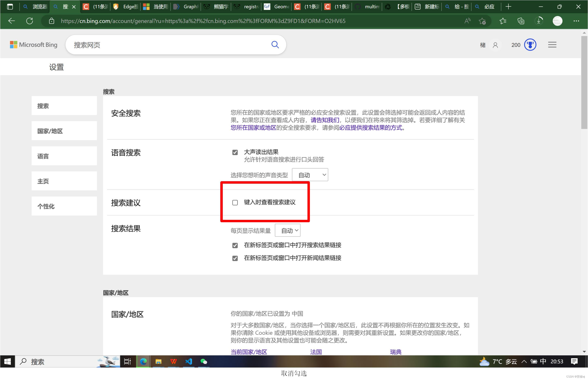Open the account person icon on Bing
588x380 pixels.
tap(495, 45)
